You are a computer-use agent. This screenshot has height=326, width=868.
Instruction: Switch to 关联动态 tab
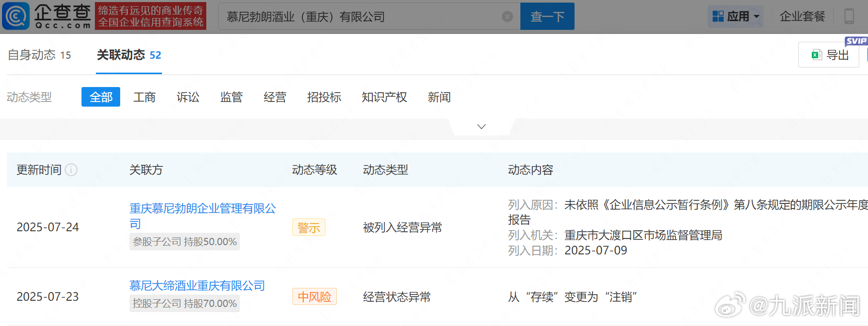(x=129, y=55)
